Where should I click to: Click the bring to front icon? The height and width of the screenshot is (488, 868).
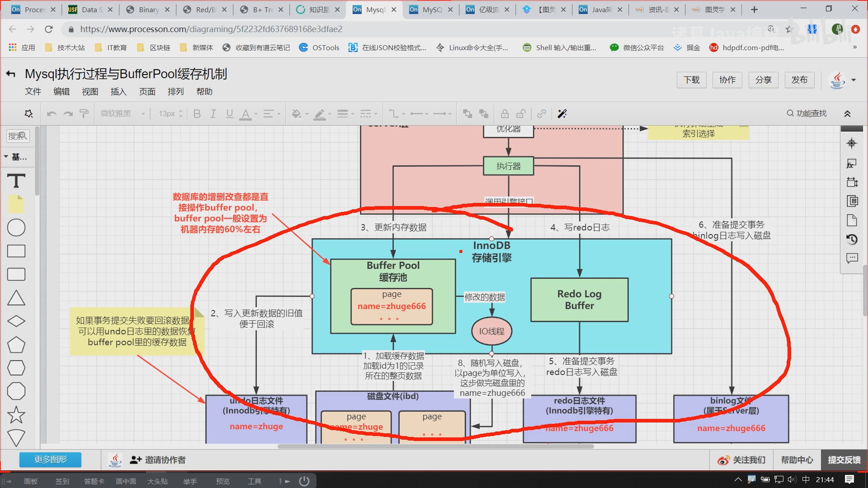coord(467,114)
